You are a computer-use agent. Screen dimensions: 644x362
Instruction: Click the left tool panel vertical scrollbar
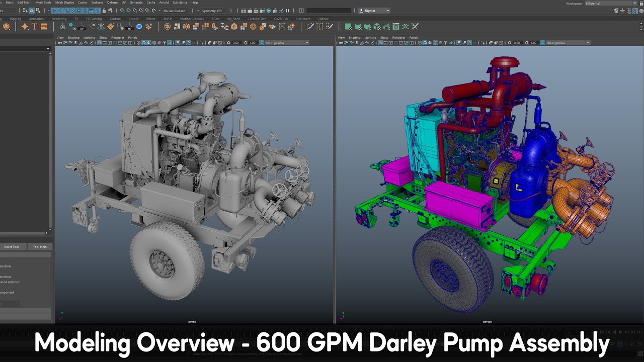[x=50, y=141]
